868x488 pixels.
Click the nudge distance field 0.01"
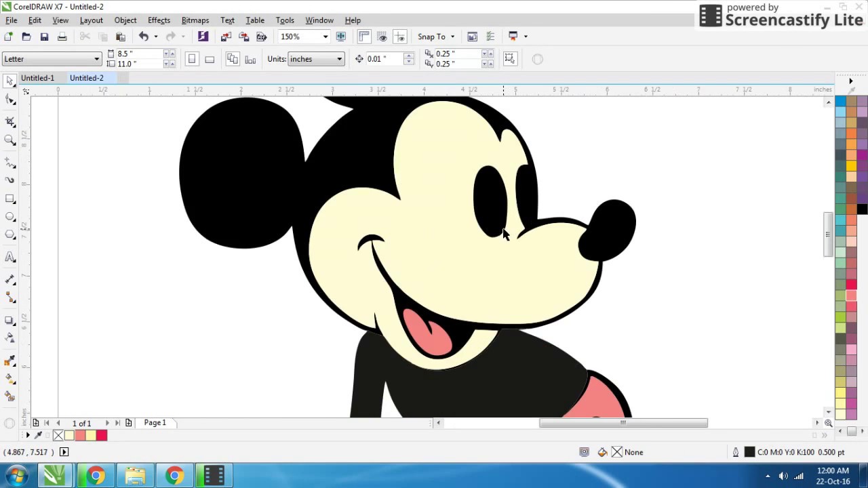coord(384,59)
